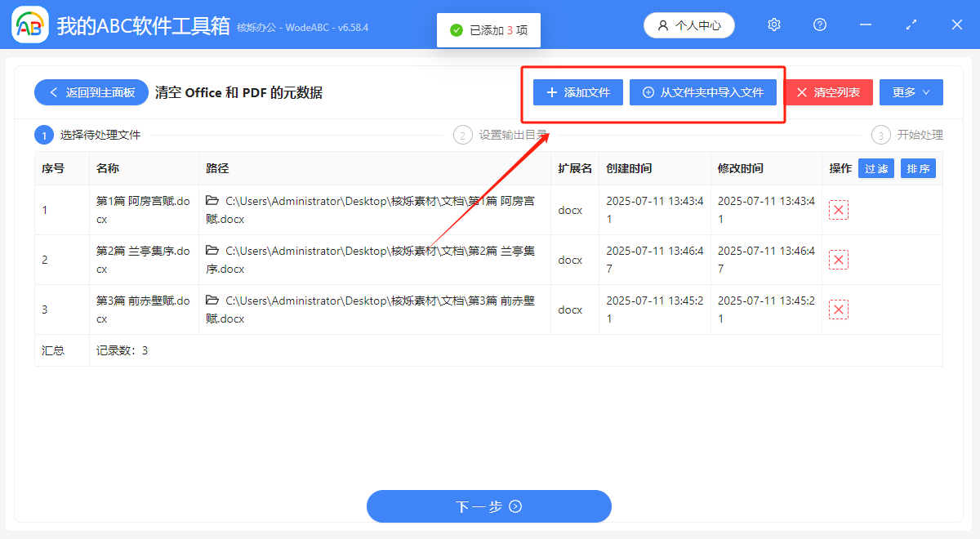Click docx extension in row 2

(x=570, y=260)
